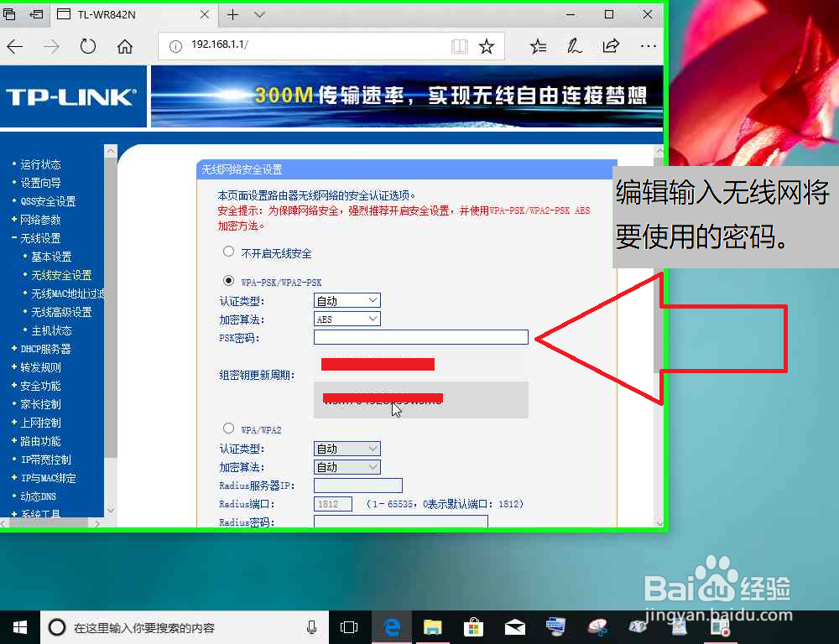The image size is (839, 644).
Task: Open the Mail app from the taskbar
Action: (514, 626)
